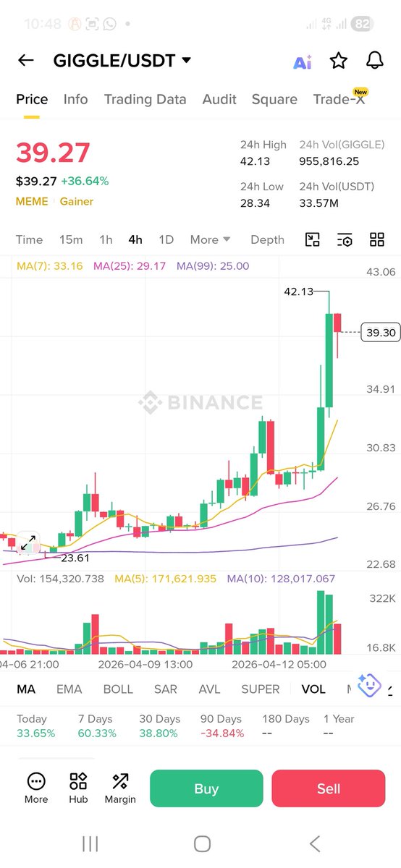Enable the BOLL indicator
Screen dimensions: 401x868
[118, 689]
